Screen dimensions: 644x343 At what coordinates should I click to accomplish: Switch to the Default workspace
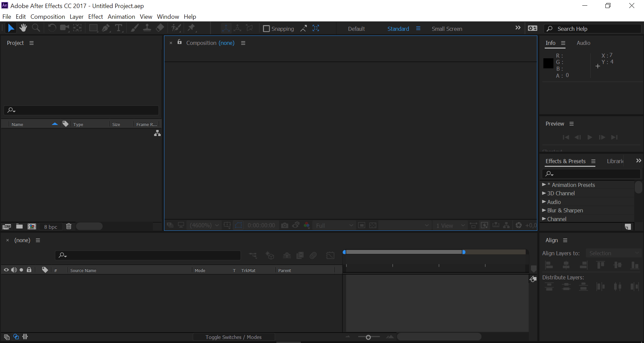coord(356,29)
